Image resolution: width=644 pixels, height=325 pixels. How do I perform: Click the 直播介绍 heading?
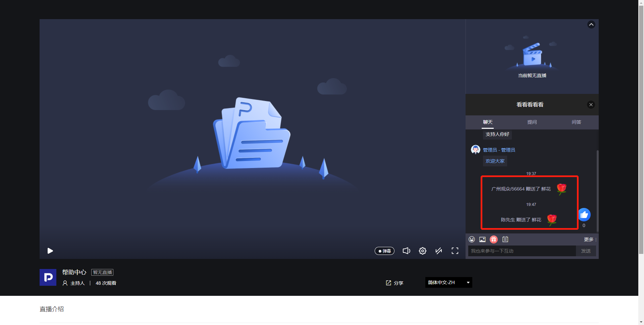point(52,309)
